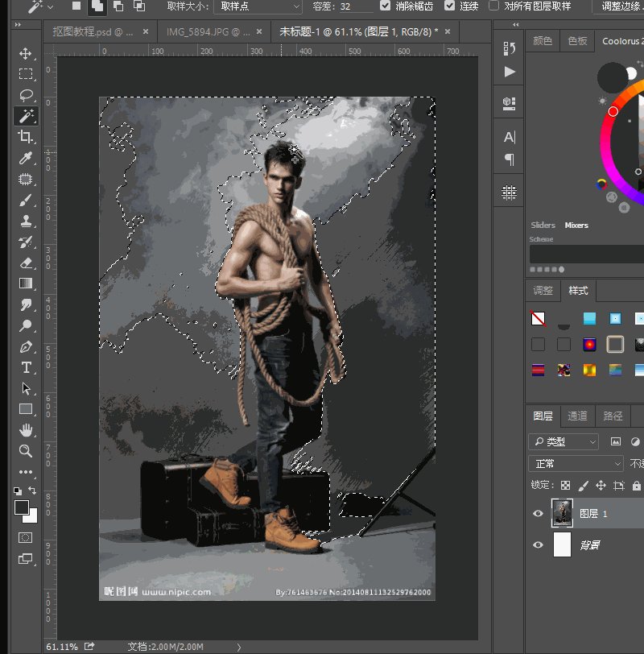Image resolution: width=644 pixels, height=654 pixels.
Task: Swap foreground and background colors
Action: click(32, 490)
